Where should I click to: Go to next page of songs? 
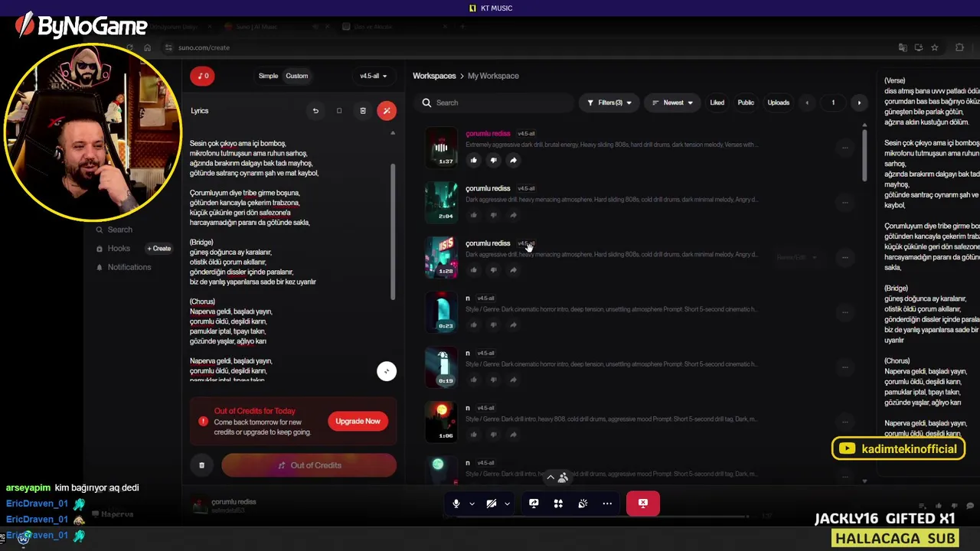coord(859,103)
